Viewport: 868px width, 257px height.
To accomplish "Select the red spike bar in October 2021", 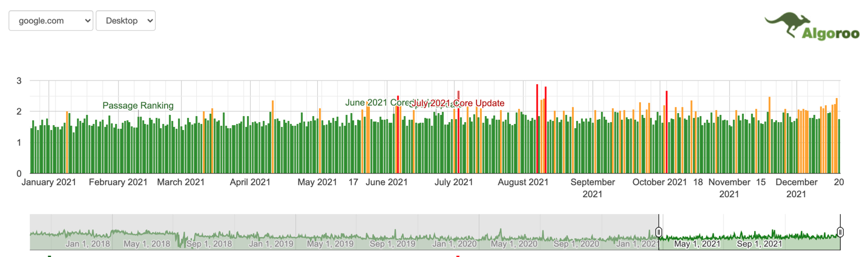I will coord(666,132).
